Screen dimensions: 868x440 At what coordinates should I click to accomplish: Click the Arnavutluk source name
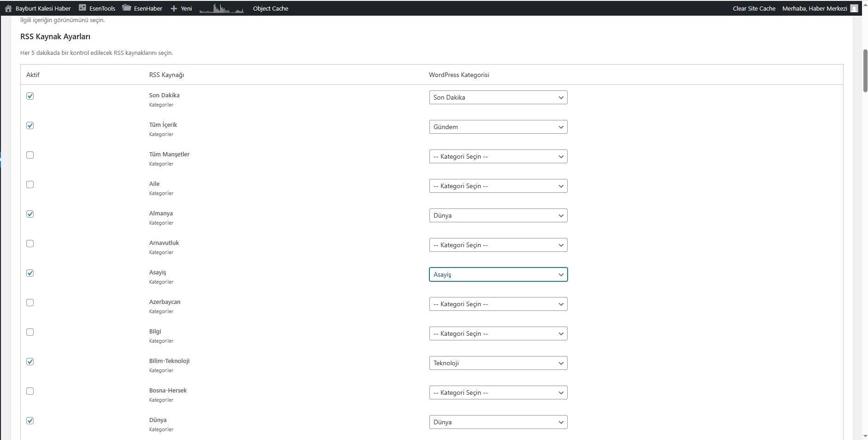tap(164, 243)
